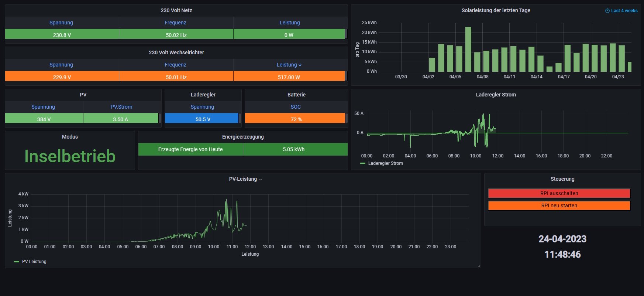Click the resize handle of PV-Leistung panel
Viewport: 644px width, 296px height.
tap(479, 266)
